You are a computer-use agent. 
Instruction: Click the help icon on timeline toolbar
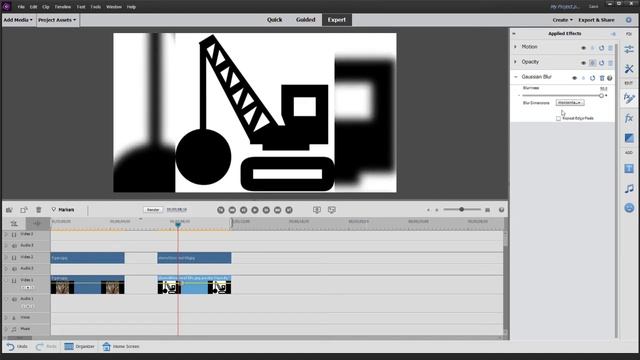[501, 210]
